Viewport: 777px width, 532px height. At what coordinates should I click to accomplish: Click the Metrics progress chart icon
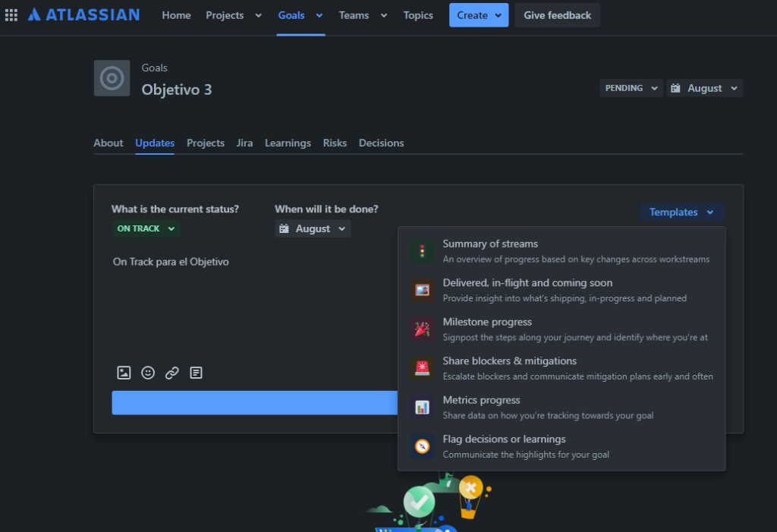tap(422, 408)
